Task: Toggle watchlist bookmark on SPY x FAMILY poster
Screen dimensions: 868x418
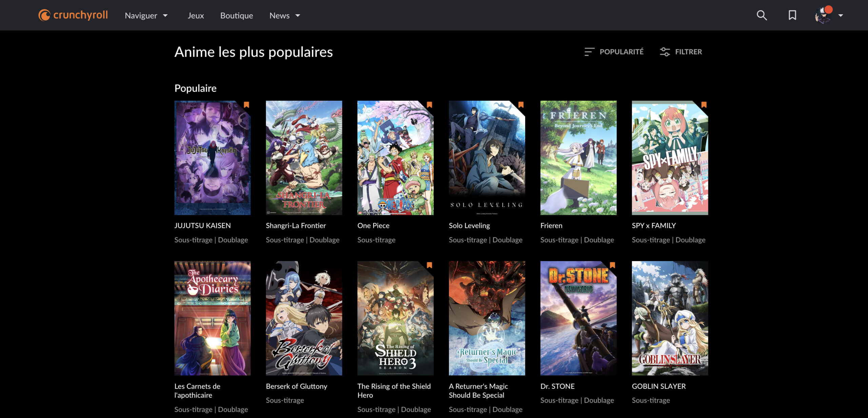Action: (704, 105)
